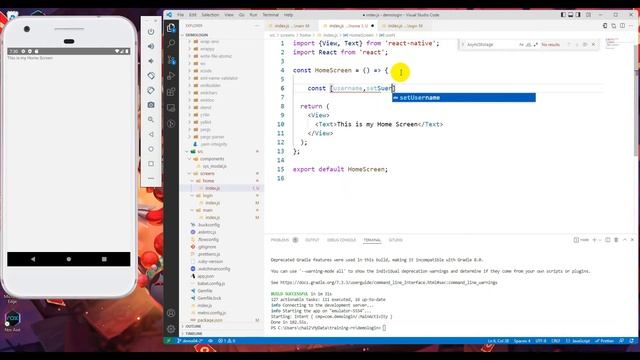This screenshot has width=640, height=360.
Task: Tap the Android back button on phone screen
Action: (x=33, y=259)
